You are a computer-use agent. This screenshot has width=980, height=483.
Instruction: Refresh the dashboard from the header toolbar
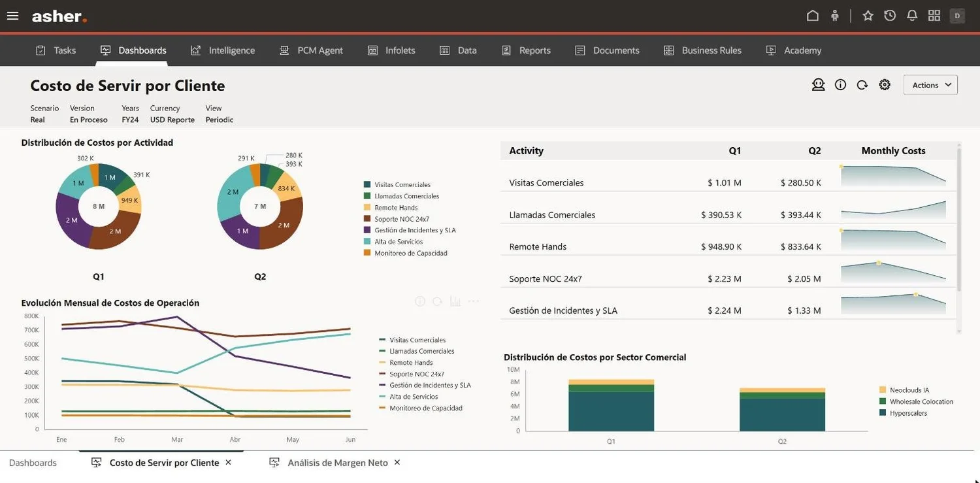[862, 84]
